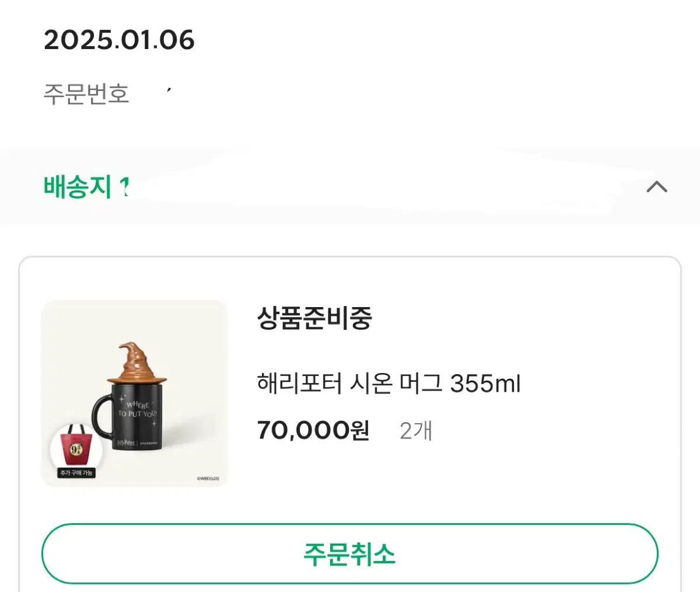The width and height of the screenshot is (700, 592).
Task: Open the Harry Potter mug product thumbnail
Action: click(x=134, y=393)
